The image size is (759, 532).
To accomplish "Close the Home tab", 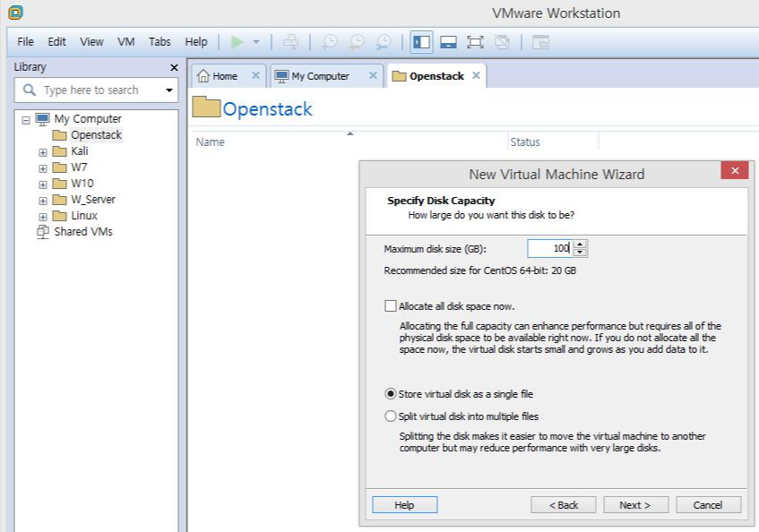I will tap(255, 75).
